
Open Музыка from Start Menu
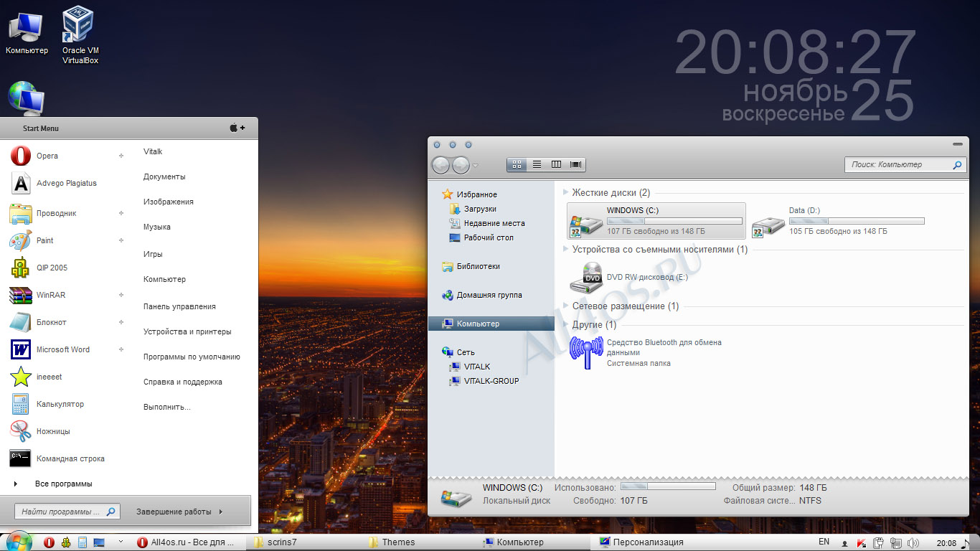(x=157, y=227)
